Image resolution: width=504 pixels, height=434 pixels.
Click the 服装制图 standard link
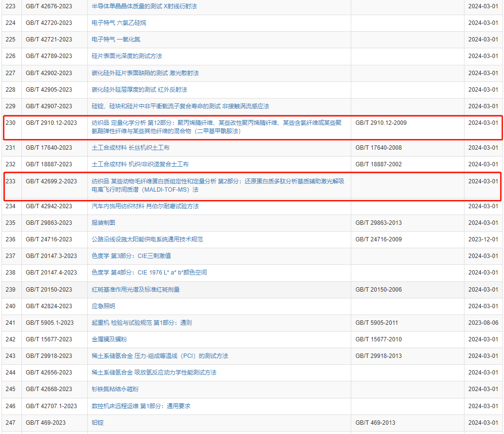click(103, 223)
